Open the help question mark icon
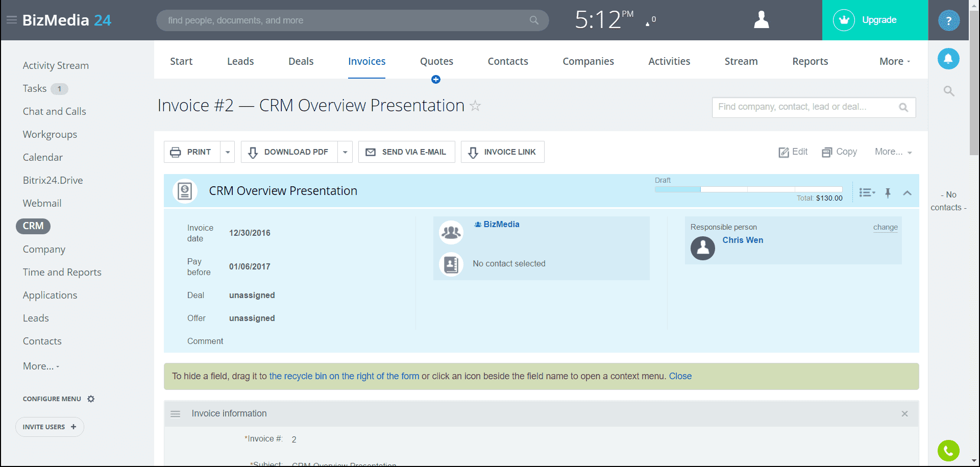 948,20
